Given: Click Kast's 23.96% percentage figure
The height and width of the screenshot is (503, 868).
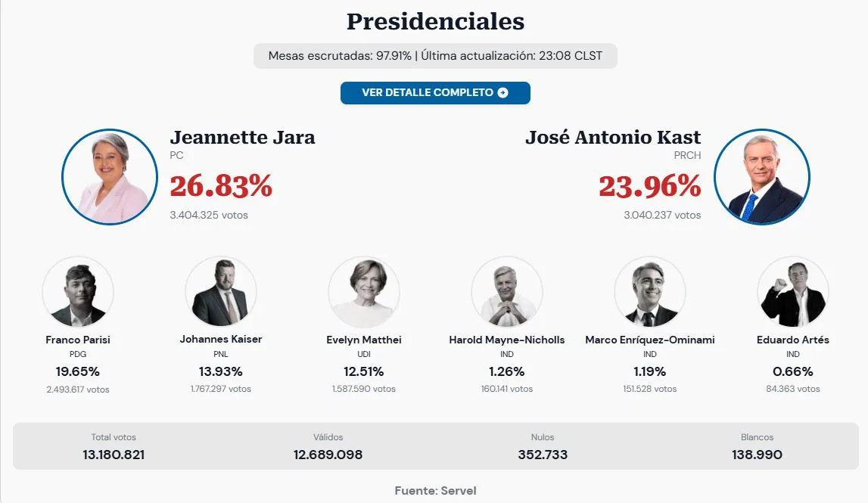Looking at the screenshot, I should coord(649,187).
